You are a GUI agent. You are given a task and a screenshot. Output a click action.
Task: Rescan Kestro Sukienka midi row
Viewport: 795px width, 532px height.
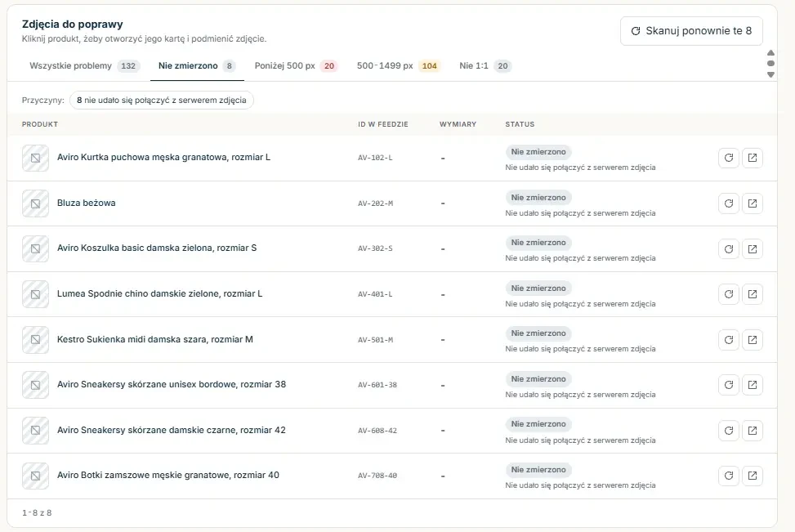729,340
